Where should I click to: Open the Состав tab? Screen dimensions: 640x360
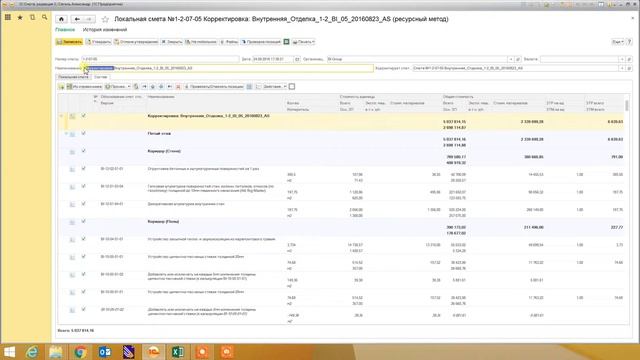tap(100, 77)
